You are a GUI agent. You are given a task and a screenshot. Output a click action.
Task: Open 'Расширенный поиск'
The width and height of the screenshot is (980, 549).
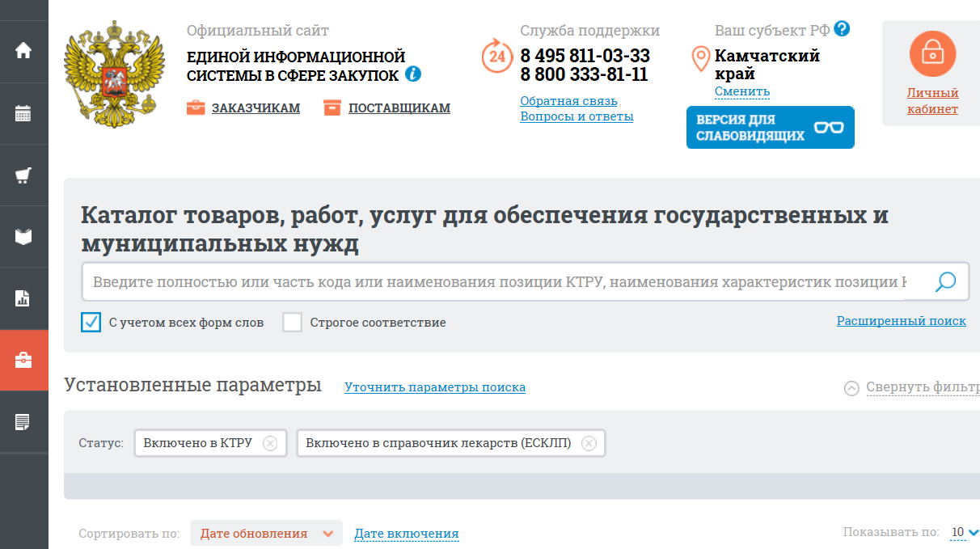pos(901,321)
